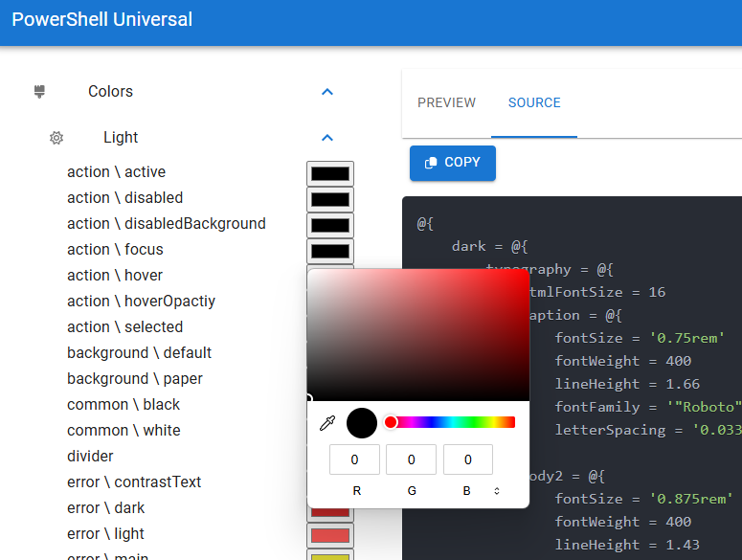Select the divider label
This screenshot has width=742, height=560.
90,456
